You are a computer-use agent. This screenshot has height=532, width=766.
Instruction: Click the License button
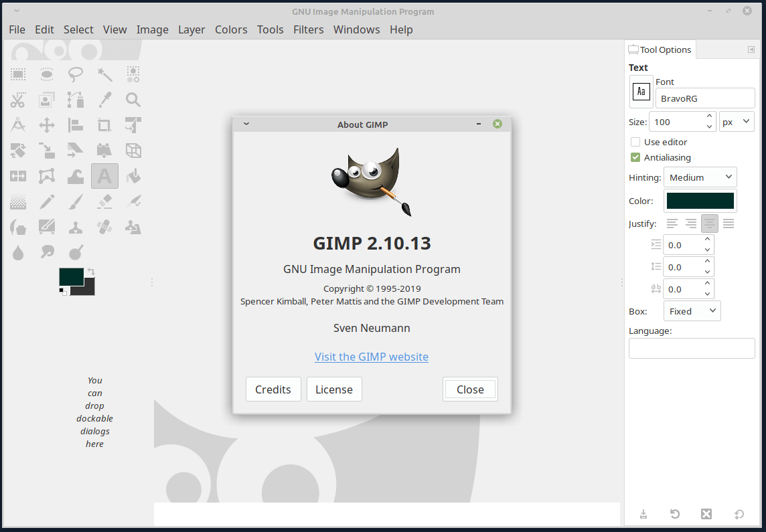coord(334,389)
